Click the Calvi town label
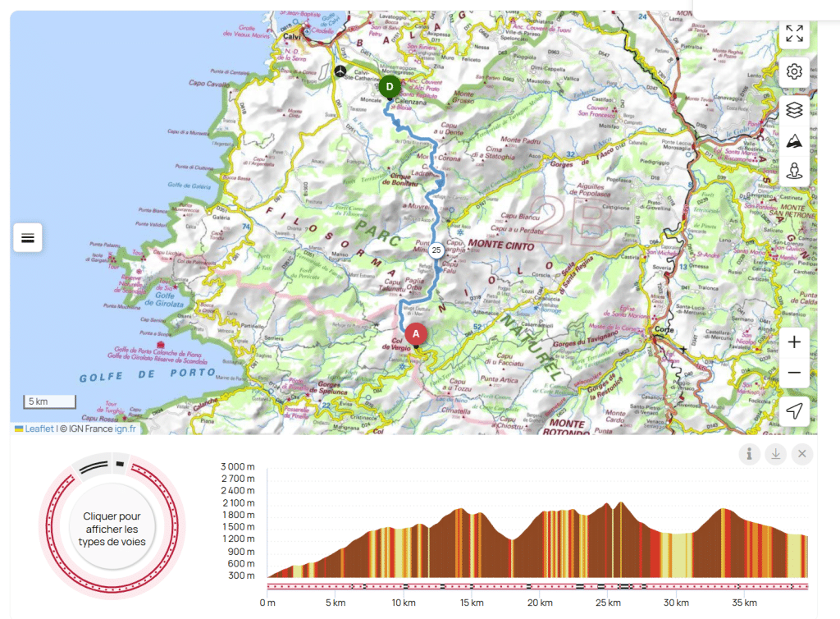The image size is (840, 619). (292, 36)
